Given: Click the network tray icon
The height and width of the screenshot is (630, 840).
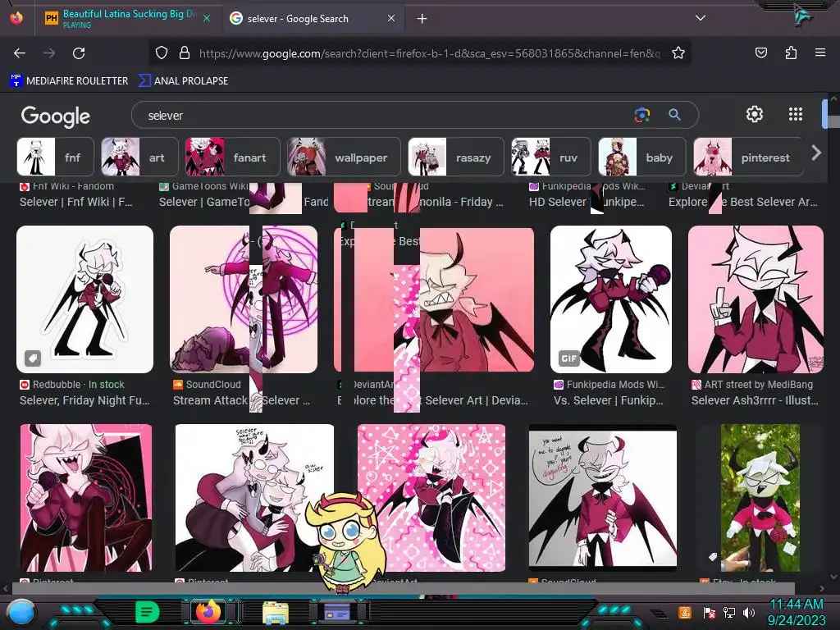Looking at the screenshot, I should coord(728,612).
